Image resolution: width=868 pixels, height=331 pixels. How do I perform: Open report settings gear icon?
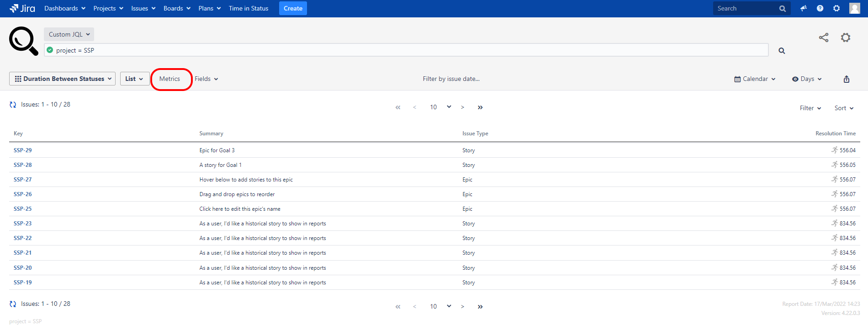click(845, 37)
